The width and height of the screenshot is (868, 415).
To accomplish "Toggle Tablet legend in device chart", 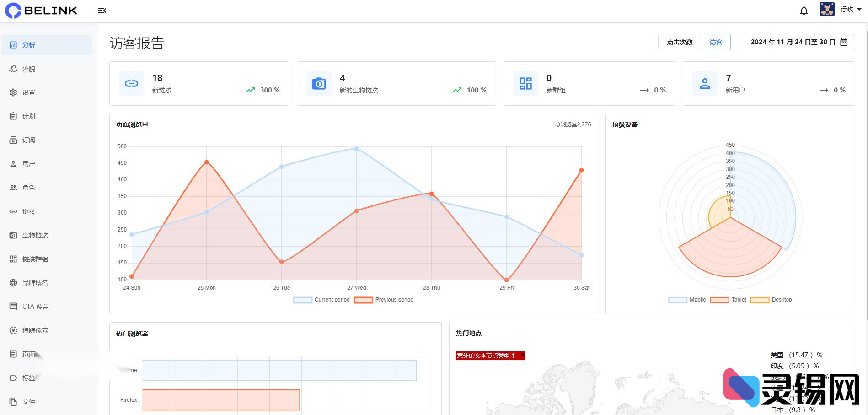I will tap(728, 300).
